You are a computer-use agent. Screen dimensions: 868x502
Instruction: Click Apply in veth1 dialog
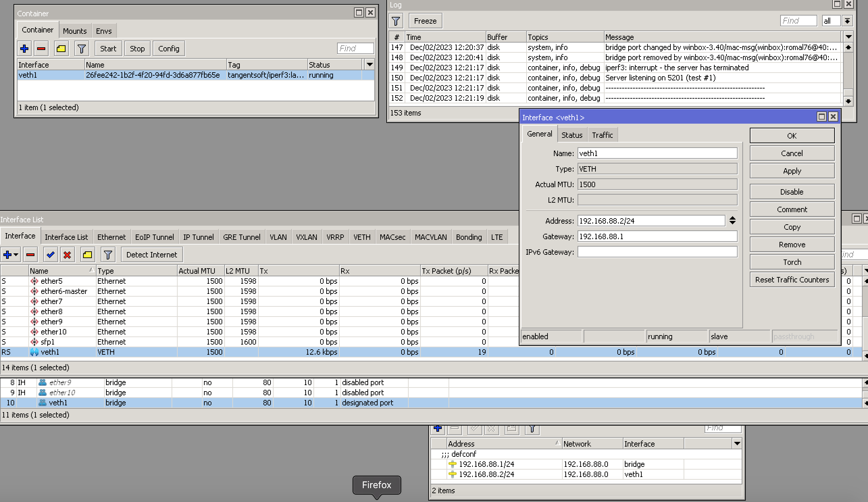coord(792,171)
